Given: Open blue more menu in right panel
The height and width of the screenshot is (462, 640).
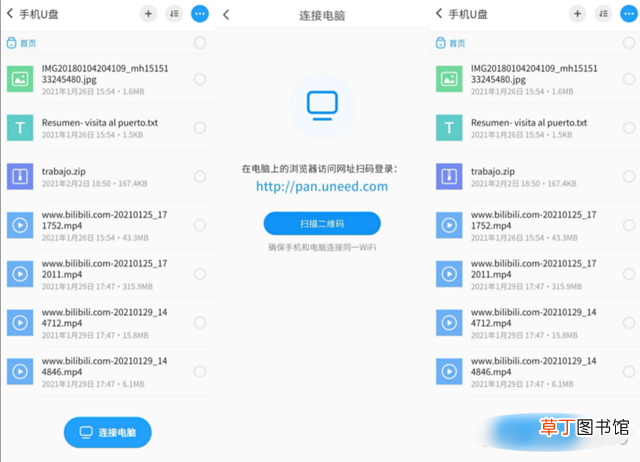Looking at the screenshot, I should point(629,14).
